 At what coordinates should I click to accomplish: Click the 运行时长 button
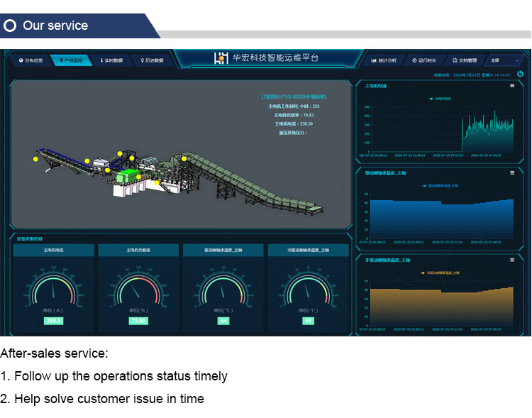click(423, 60)
